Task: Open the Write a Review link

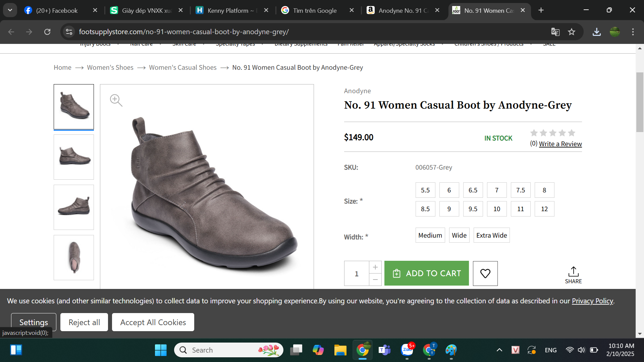Action: (x=560, y=144)
